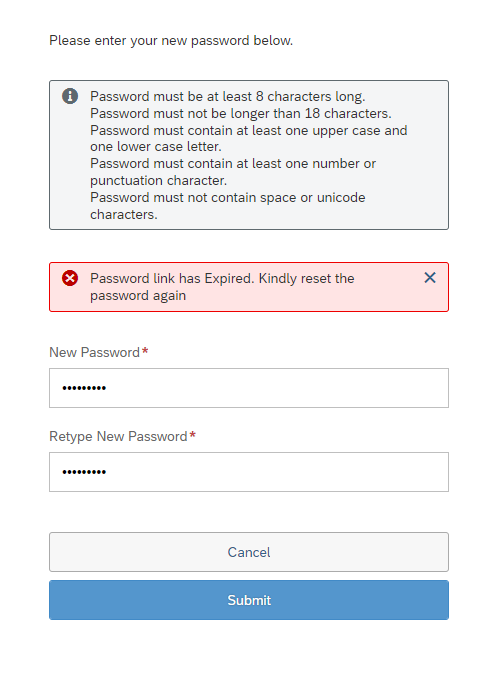501x697 pixels.
Task: Focus the Retype New Password input field
Action: [249, 472]
